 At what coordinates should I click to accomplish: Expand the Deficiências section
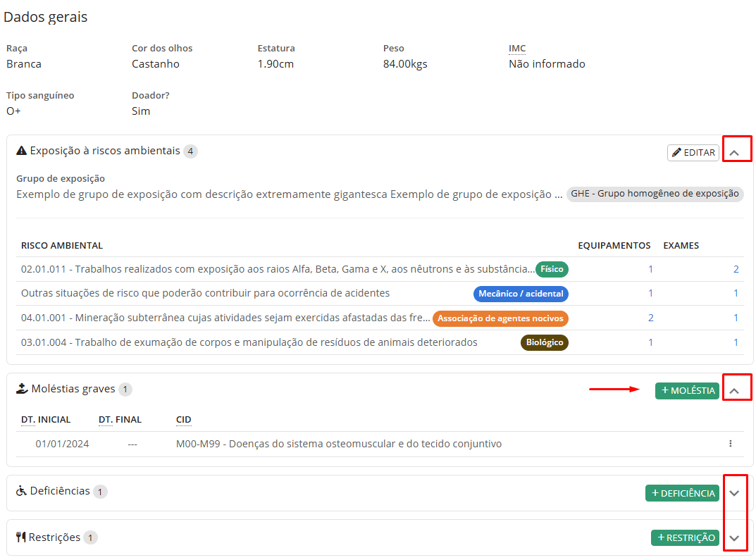coord(735,492)
